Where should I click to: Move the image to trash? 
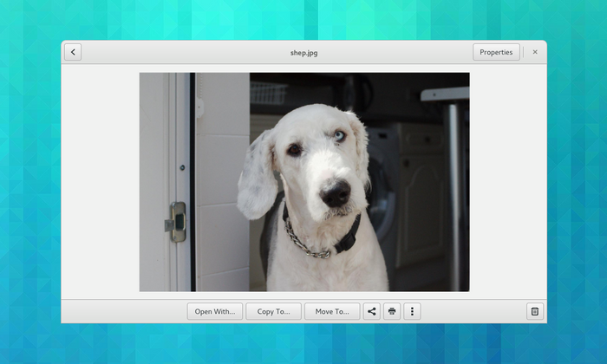(535, 311)
